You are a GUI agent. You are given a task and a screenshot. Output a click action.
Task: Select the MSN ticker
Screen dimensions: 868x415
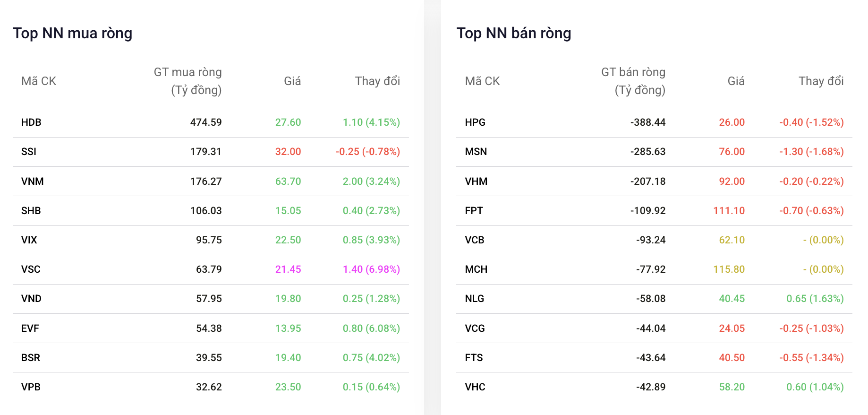[x=476, y=152]
